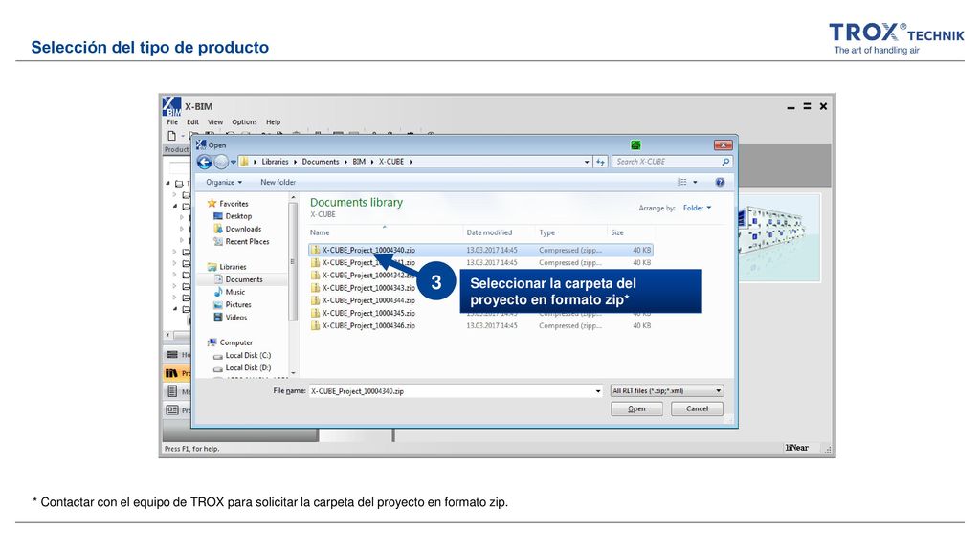Select X-CUBE in the address breadcrumb
Image resolution: width=980 pixels, height=552 pixels.
391,162
